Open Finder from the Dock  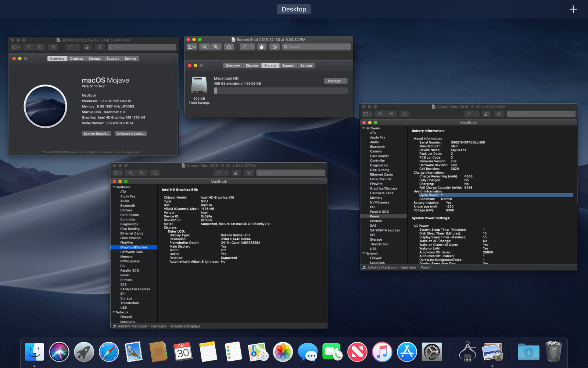[35, 352]
